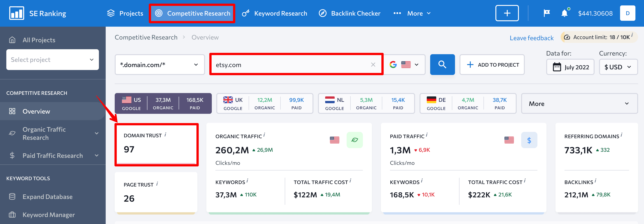This screenshot has height=224, width=644.
Task: Open the user avatar D menu
Action: (628, 13)
